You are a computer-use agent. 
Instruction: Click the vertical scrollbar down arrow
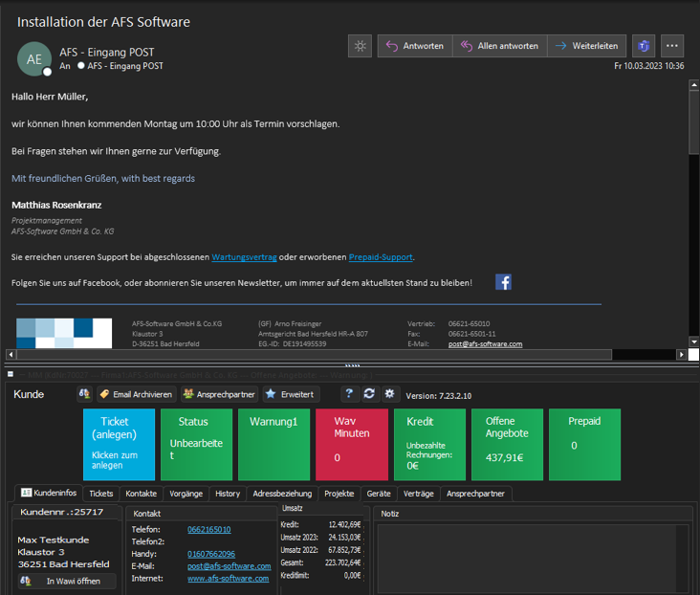(693, 342)
